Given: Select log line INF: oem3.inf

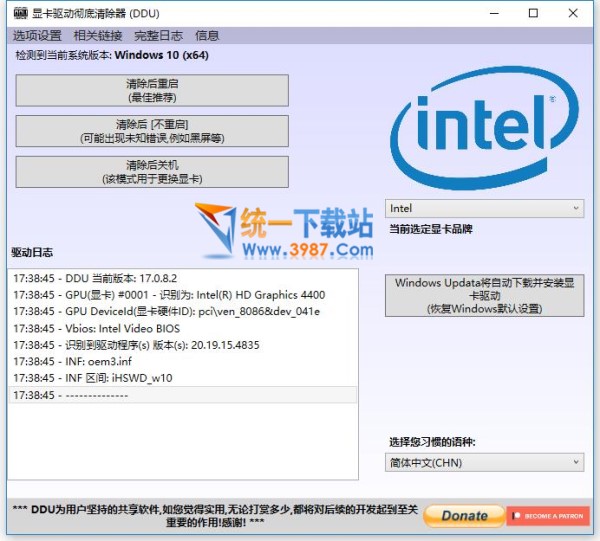Looking at the screenshot, I should click(x=183, y=362).
